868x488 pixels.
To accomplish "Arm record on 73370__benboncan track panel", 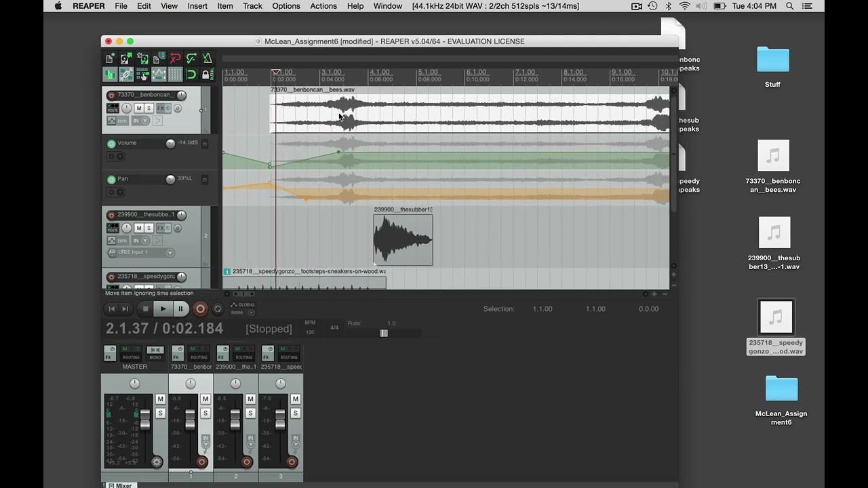I will (111, 96).
